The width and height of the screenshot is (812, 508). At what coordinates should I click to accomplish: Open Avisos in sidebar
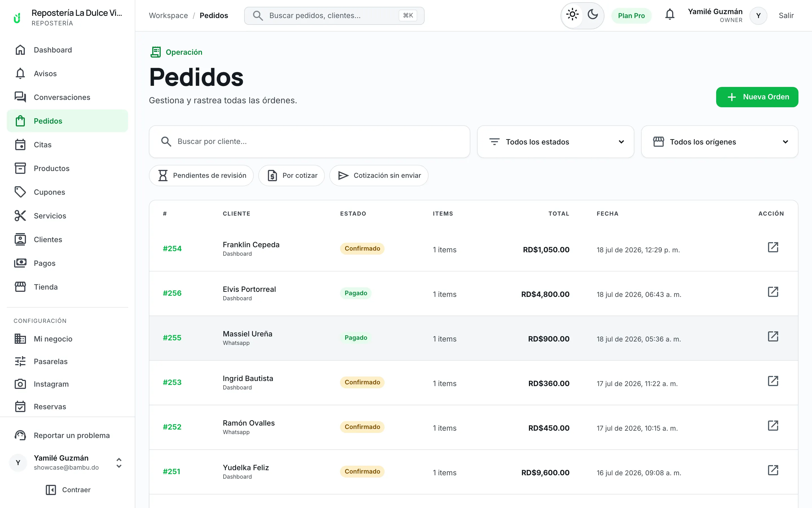(x=67, y=74)
